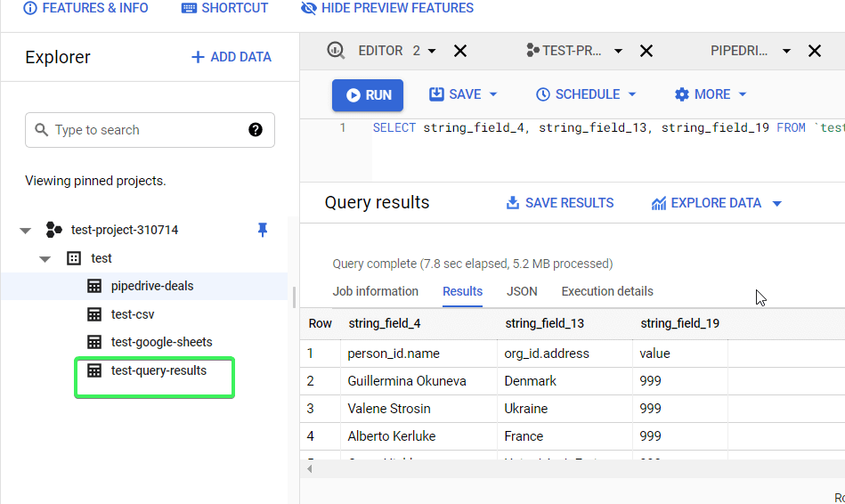Click the test-csv table icon
The image size is (845, 504).
tap(94, 314)
